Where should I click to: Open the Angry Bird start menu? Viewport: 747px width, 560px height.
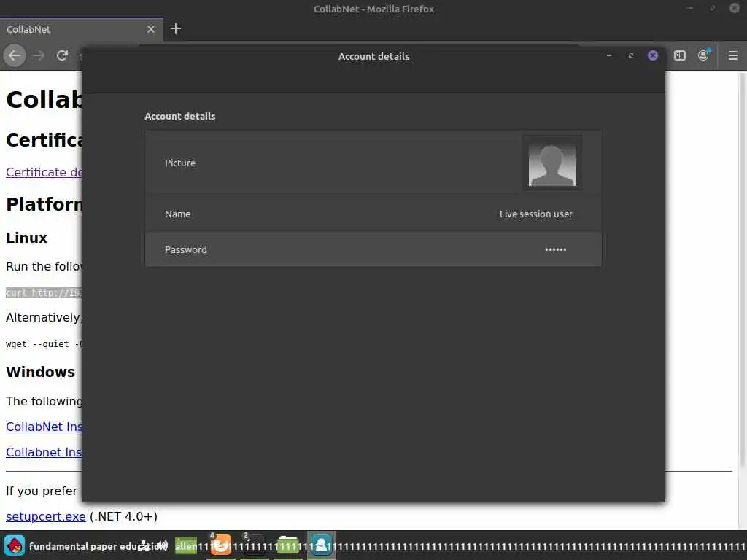[15, 545]
